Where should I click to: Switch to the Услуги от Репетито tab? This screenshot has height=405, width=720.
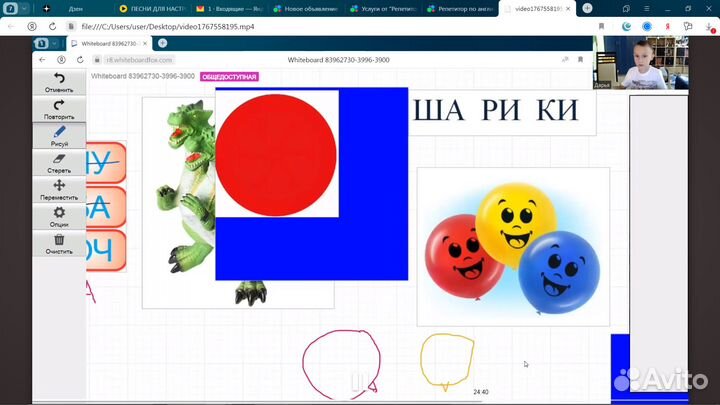click(x=383, y=9)
